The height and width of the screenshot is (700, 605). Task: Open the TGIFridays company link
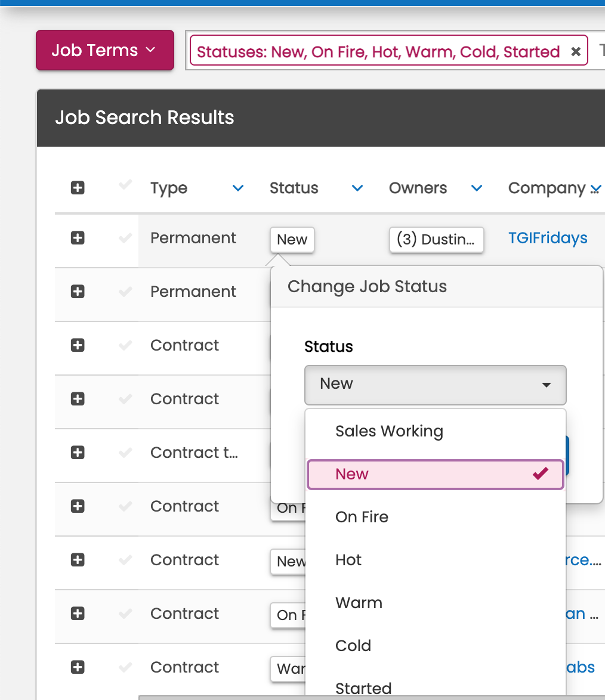click(x=547, y=238)
